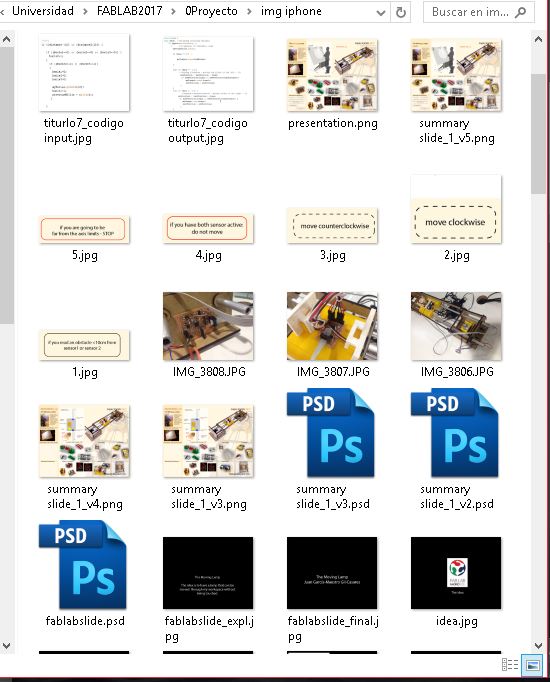
Task: Select the 5.jpg thumbnail
Action: (84, 229)
